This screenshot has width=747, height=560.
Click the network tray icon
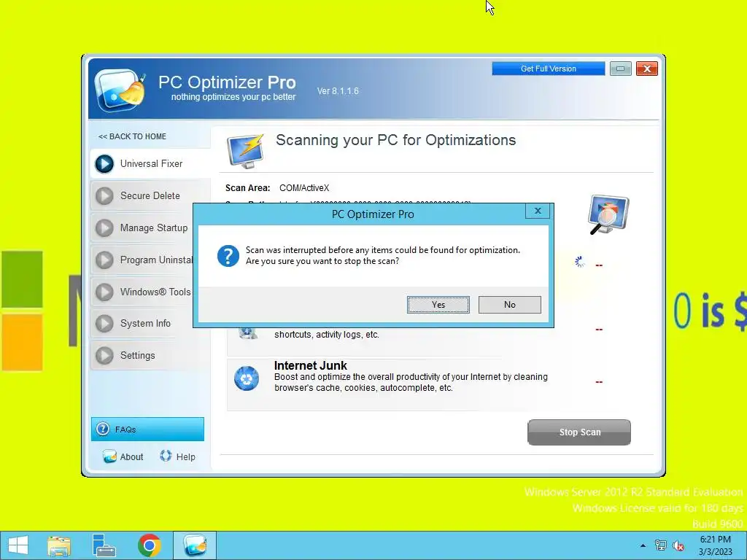click(660, 545)
